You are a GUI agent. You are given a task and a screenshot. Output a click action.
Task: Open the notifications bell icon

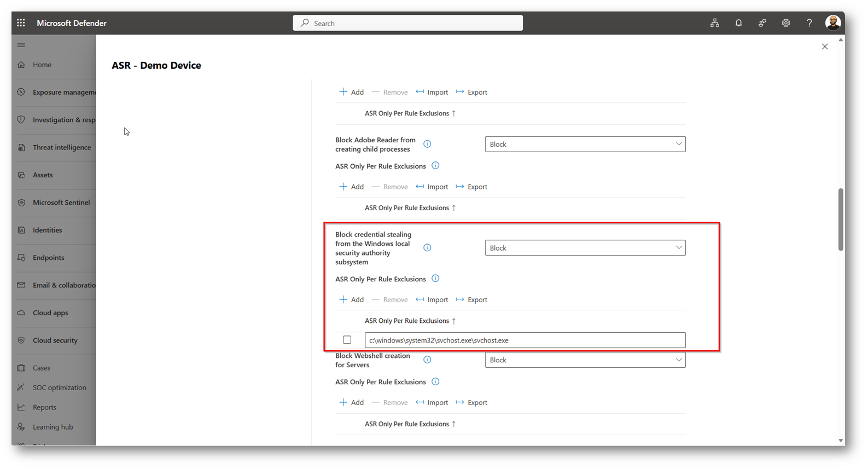tap(738, 23)
